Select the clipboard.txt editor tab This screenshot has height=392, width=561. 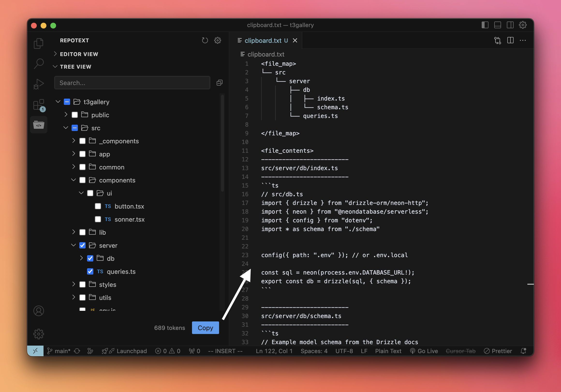coord(263,40)
